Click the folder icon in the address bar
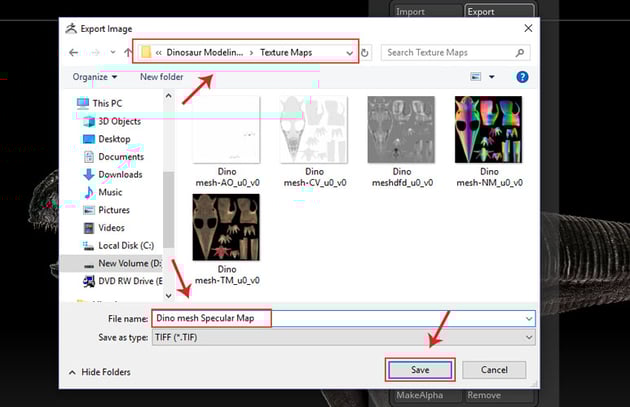This screenshot has width=630, height=407. [x=146, y=52]
